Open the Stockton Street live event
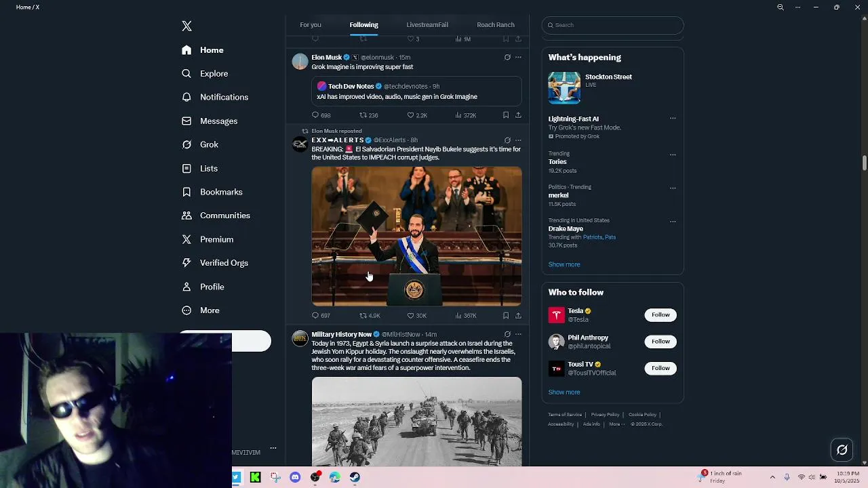 [612, 88]
